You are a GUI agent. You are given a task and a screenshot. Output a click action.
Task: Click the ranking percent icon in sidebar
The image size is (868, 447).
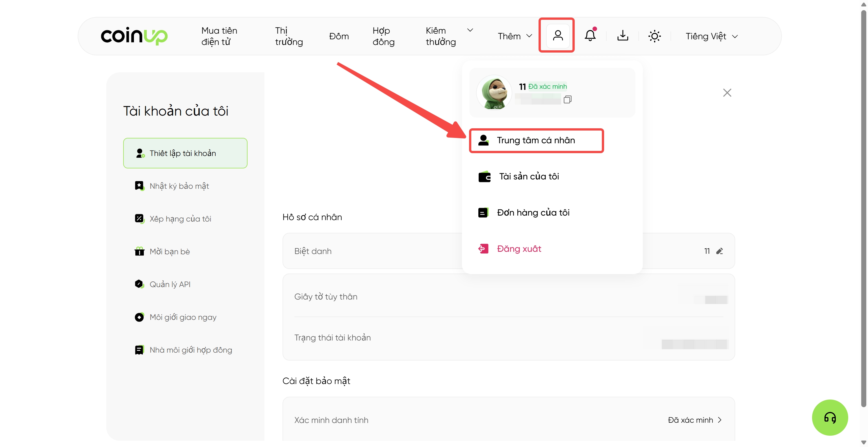[140, 219]
